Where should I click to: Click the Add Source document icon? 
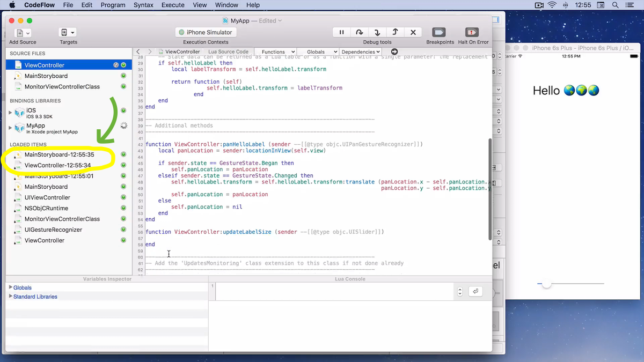20,33
